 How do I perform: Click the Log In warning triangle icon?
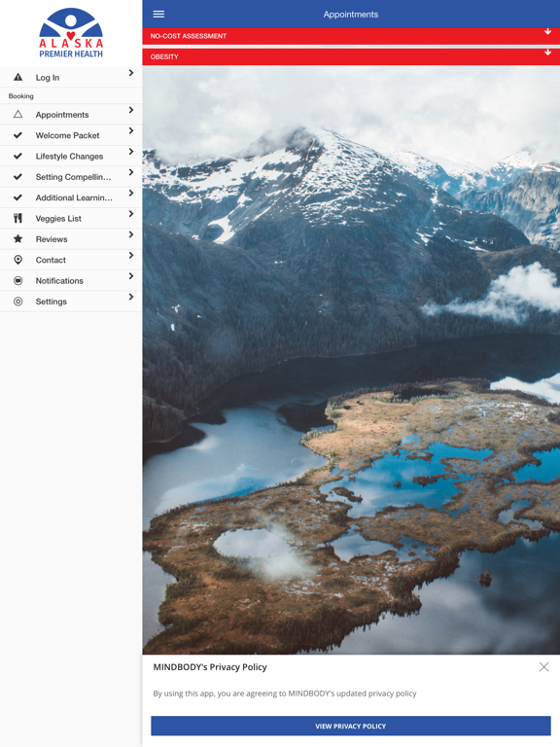pyautogui.click(x=18, y=77)
